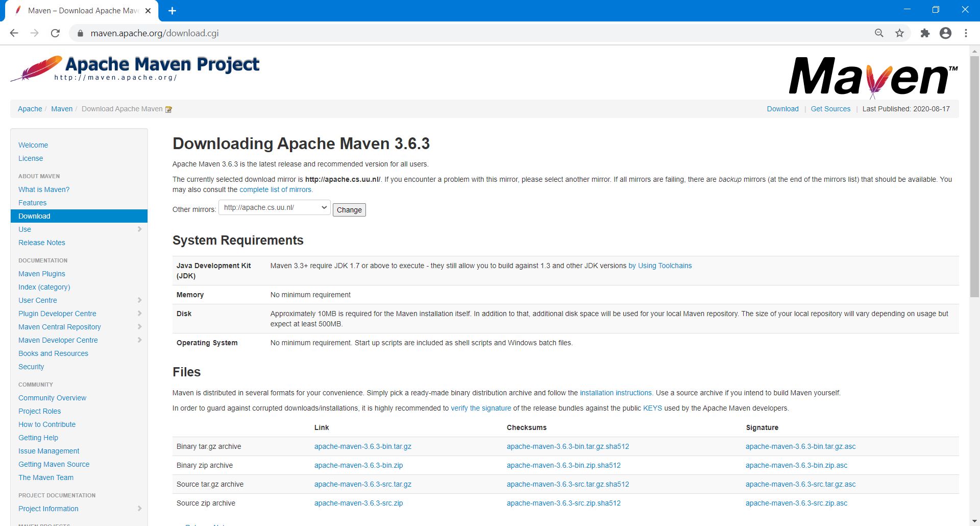The width and height of the screenshot is (980, 526).
Task: Open the complete list of mirrors link
Action: (x=276, y=189)
